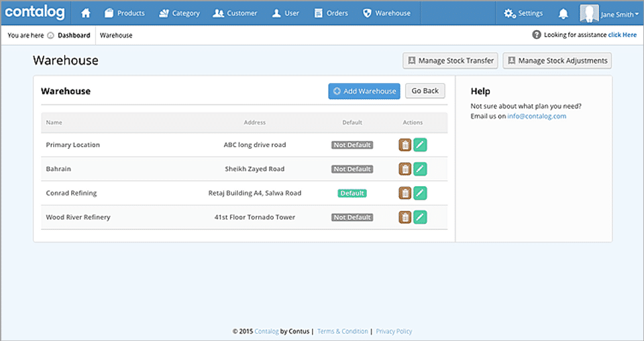Open the Warehouse menu in the navigation bar
The image size is (644, 341).
[x=386, y=13]
